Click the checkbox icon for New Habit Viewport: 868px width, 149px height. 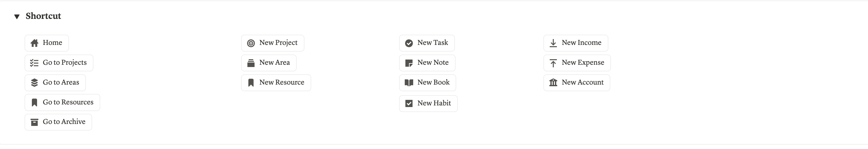pos(409,103)
